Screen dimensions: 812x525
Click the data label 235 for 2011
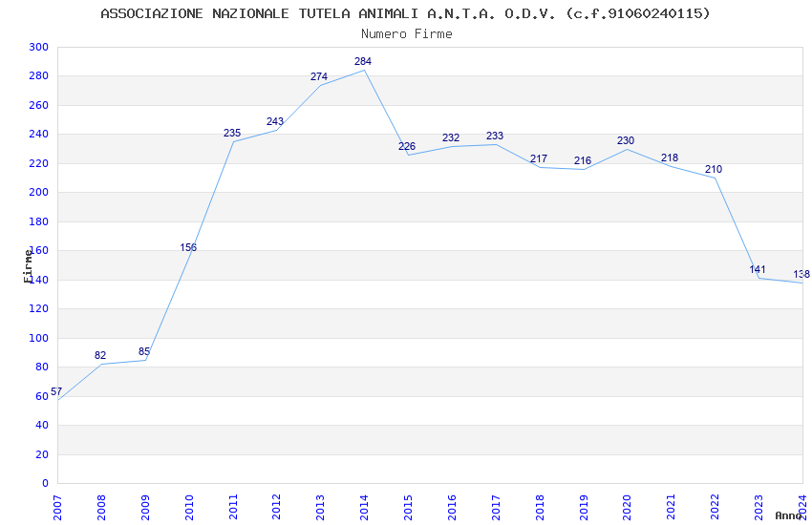[x=232, y=133]
